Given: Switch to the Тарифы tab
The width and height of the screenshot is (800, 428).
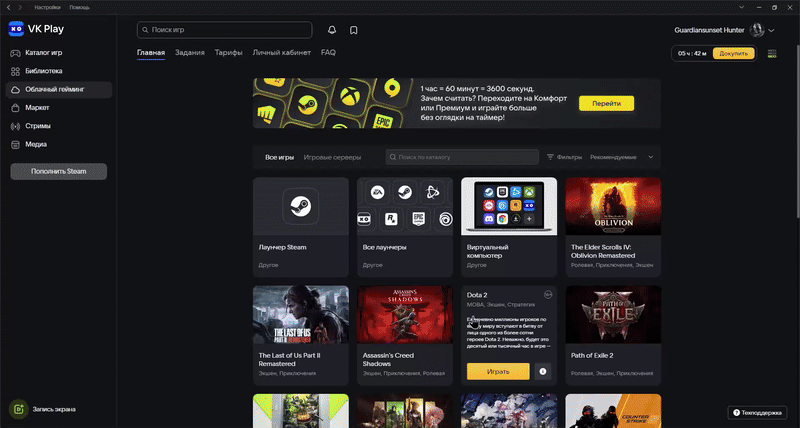Looking at the screenshot, I should pos(229,53).
